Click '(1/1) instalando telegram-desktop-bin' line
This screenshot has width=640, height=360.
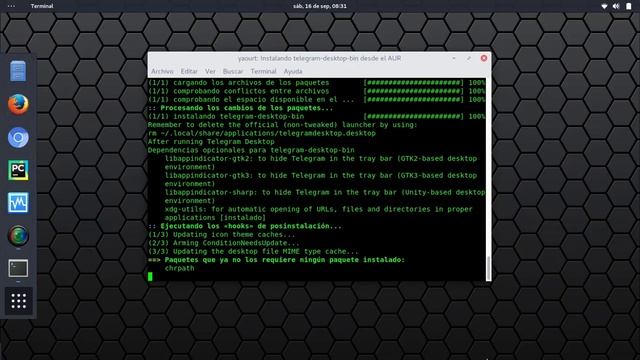(226, 117)
